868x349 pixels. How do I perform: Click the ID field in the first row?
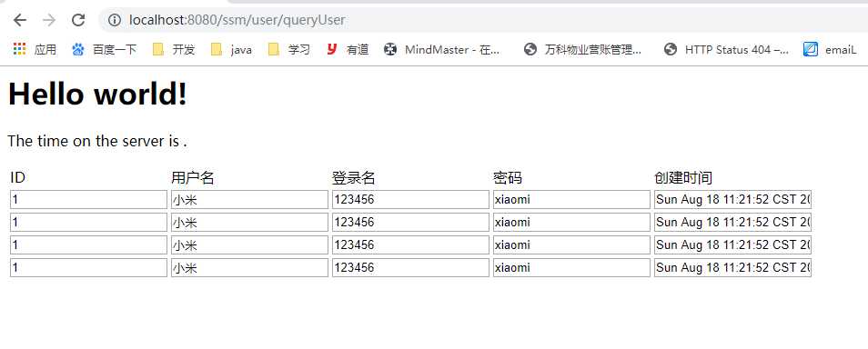(88, 200)
